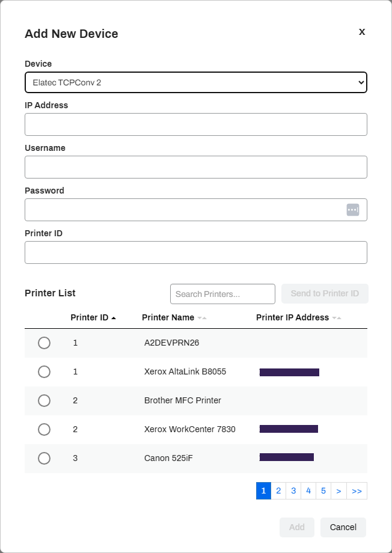Sort by Printer ID column arrow
The image size is (392, 553).
pyautogui.click(x=114, y=318)
